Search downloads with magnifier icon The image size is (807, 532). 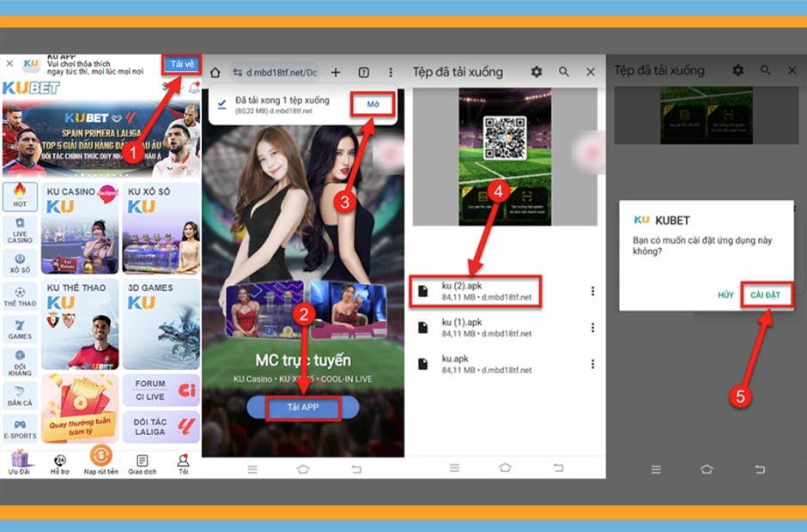click(x=564, y=72)
